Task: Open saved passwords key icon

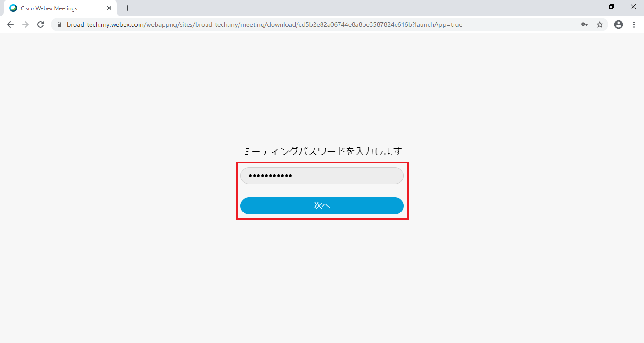Action: (x=585, y=24)
